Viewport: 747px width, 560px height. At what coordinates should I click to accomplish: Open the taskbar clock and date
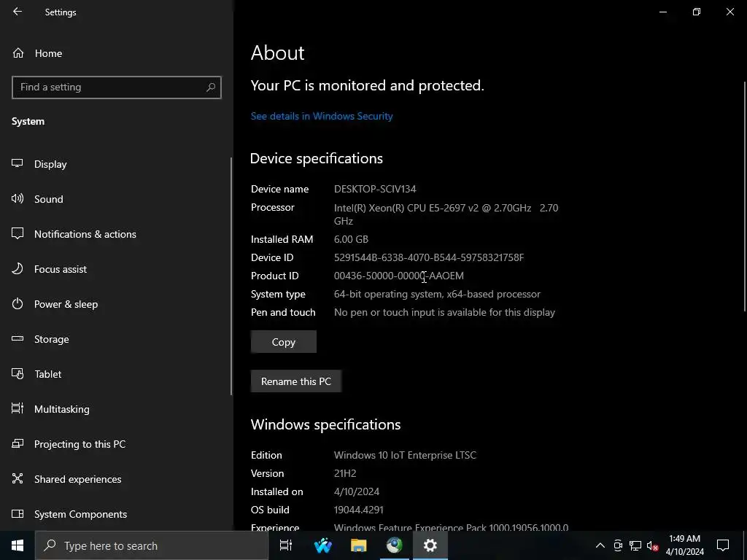(x=684, y=545)
